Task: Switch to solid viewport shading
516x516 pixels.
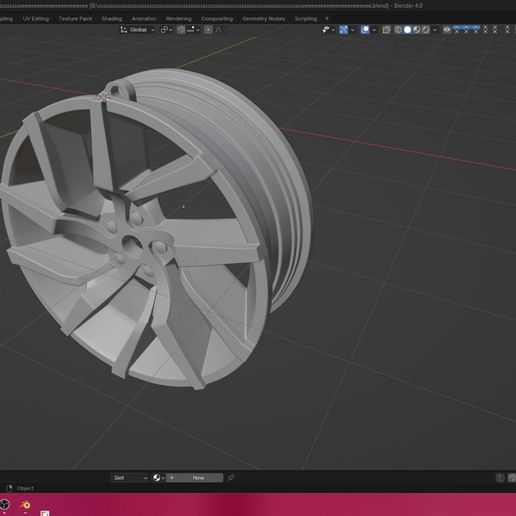Action: click(x=407, y=30)
